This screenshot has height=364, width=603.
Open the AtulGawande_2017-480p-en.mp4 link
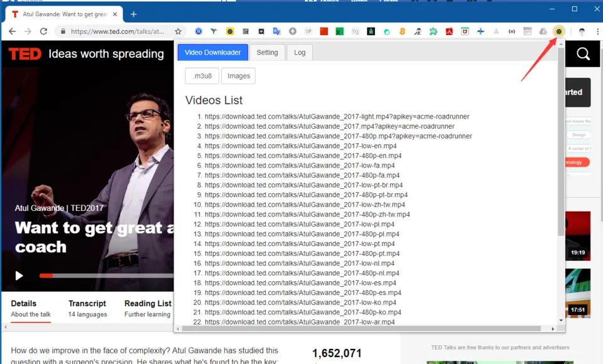coord(303,156)
